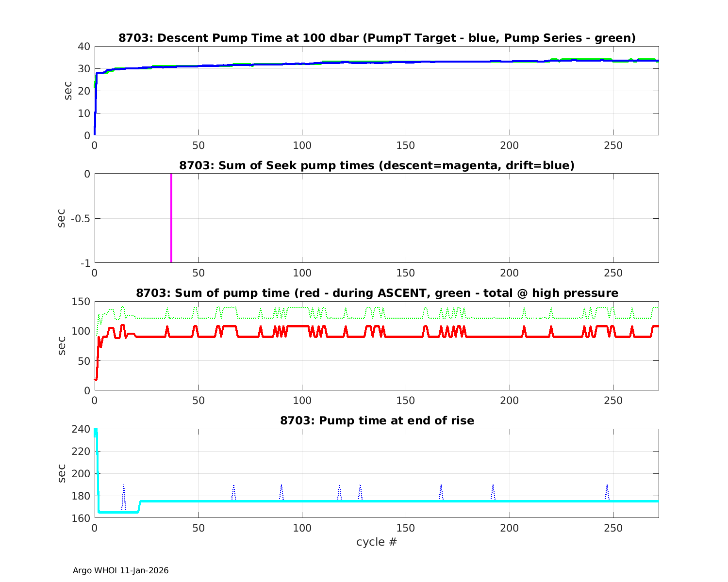Click the 'cycle #' x-axis label
This screenshot has width=728, height=582.
[377, 542]
